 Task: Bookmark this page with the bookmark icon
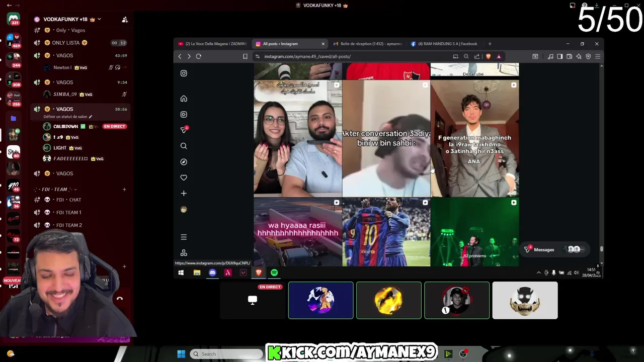click(245, 56)
